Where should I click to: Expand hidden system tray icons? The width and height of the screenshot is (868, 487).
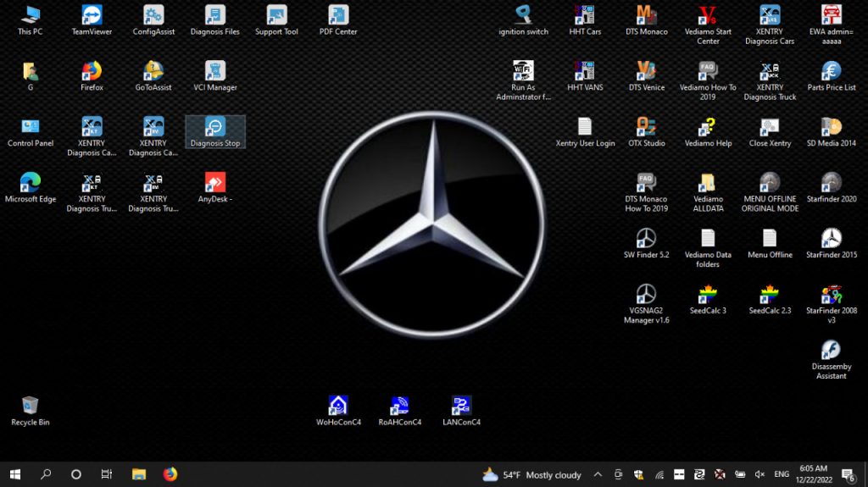598,474
